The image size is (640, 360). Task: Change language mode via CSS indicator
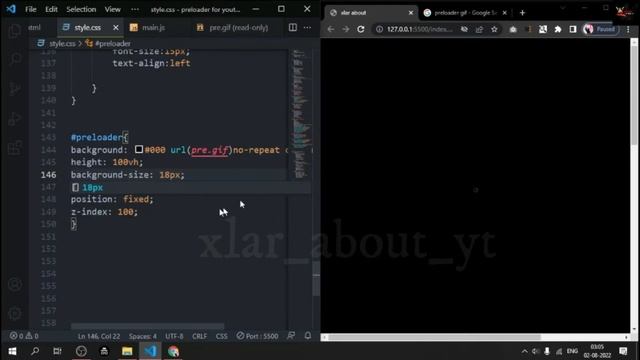(x=222, y=336)
